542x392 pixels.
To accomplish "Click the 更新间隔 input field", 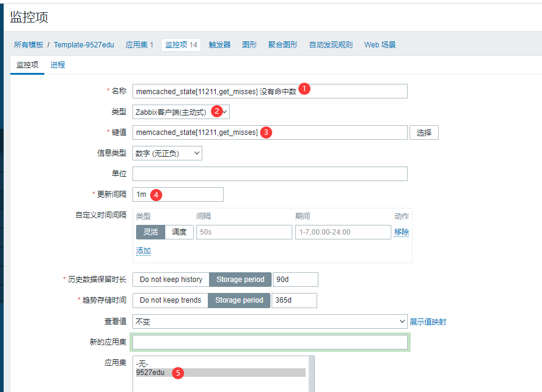I will tap(178, 194).
